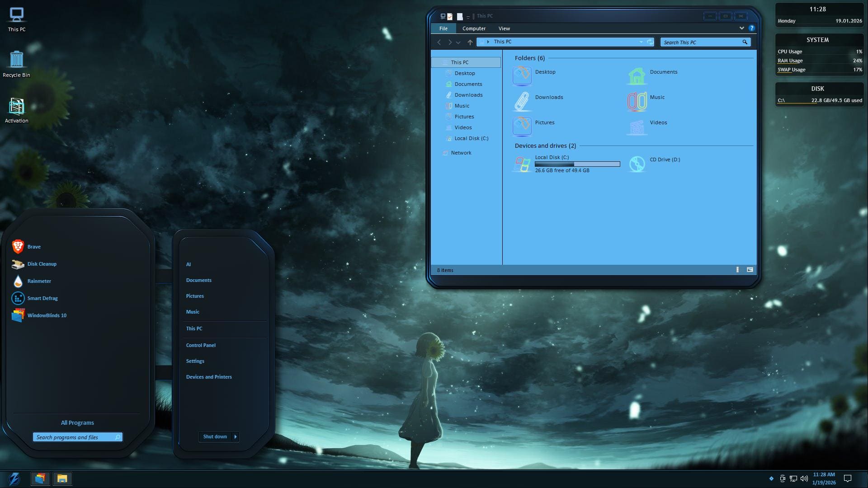Open the Music folder icon in Explorer
This screenshot has width=868, height=488.
pyautogui.click(x=637, y=101)
